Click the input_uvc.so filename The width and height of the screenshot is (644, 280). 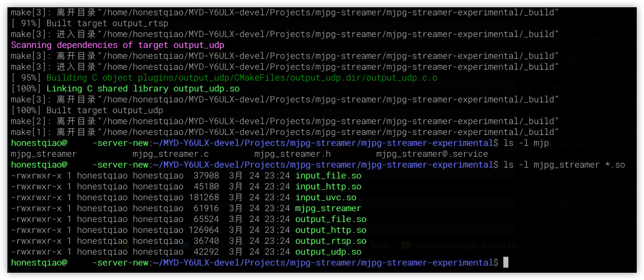coord(326,197)
